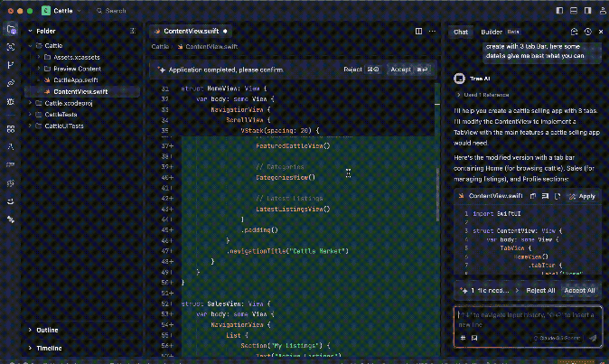Select the ContentView.swift editor tab

pyautogui.click(x=193, y=31)
